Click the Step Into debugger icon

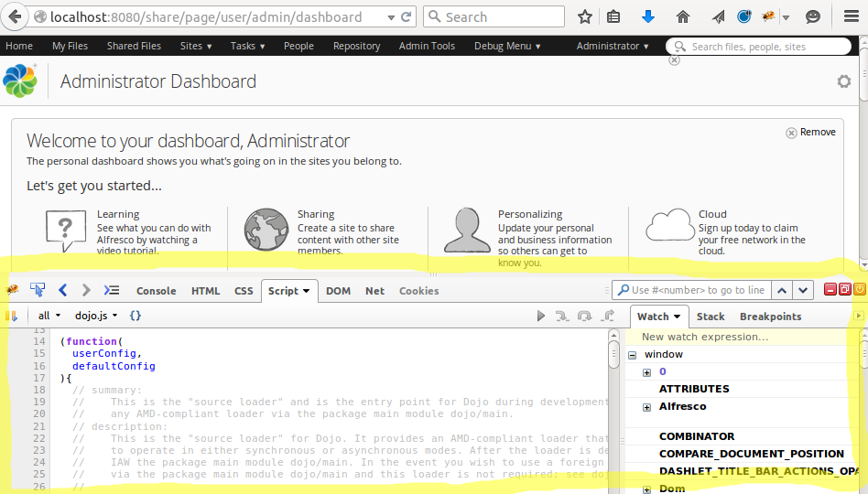coord(562,316)
